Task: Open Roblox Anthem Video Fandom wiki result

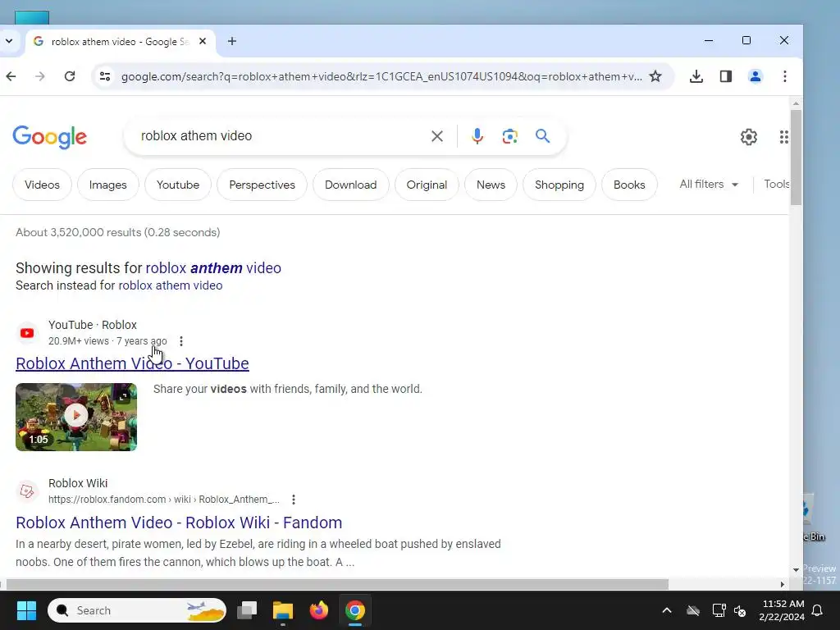Action: click(x=179, y=523)
